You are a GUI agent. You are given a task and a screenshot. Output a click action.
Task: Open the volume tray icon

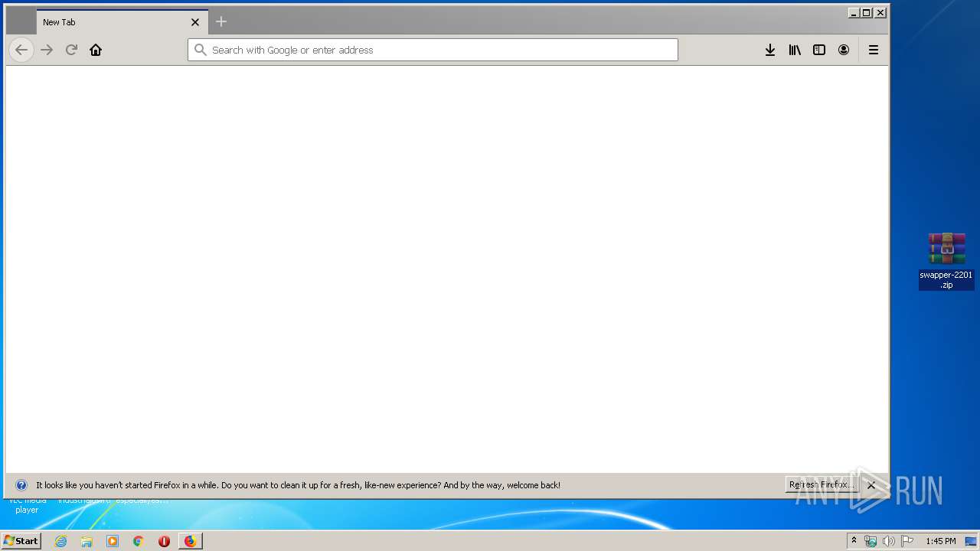click(888, 541)
